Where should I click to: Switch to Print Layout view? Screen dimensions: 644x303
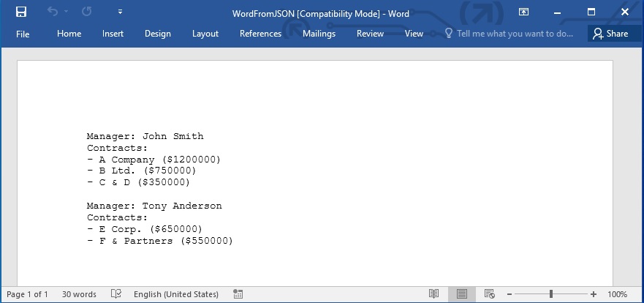pyautogui.click(x=461, y=294)
